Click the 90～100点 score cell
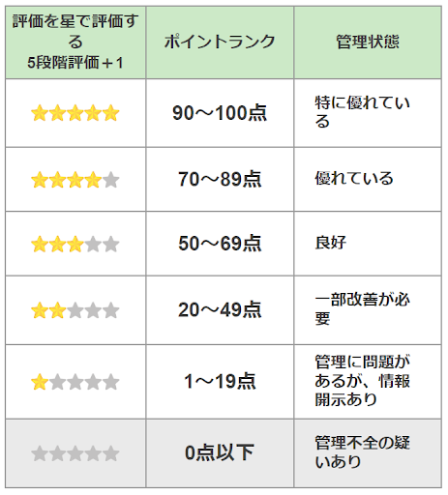This screenshot has height=495, width=448. click(x=220, y=113)
